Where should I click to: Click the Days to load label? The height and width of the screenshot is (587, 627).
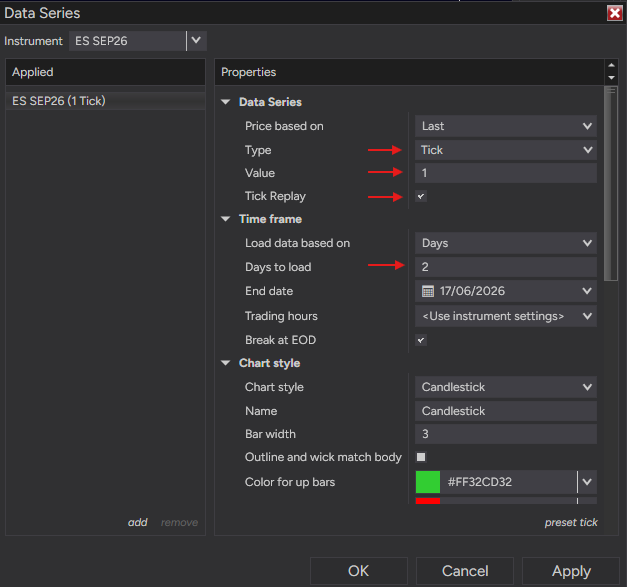coord(278,267)
